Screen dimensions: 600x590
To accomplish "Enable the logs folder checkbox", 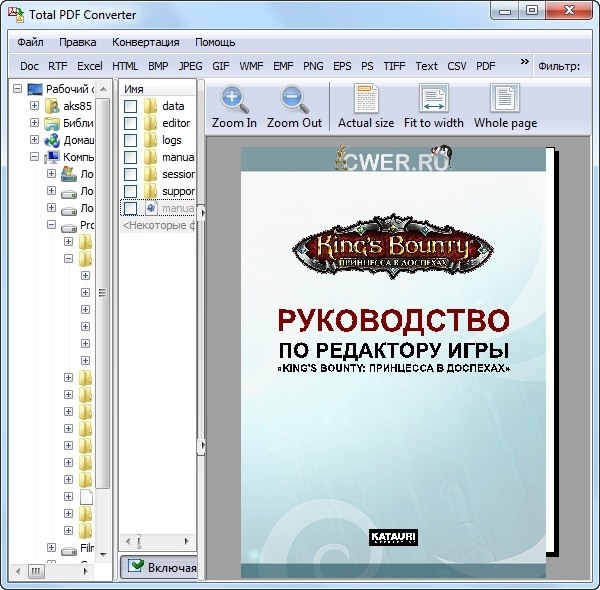I will [130, 140].
